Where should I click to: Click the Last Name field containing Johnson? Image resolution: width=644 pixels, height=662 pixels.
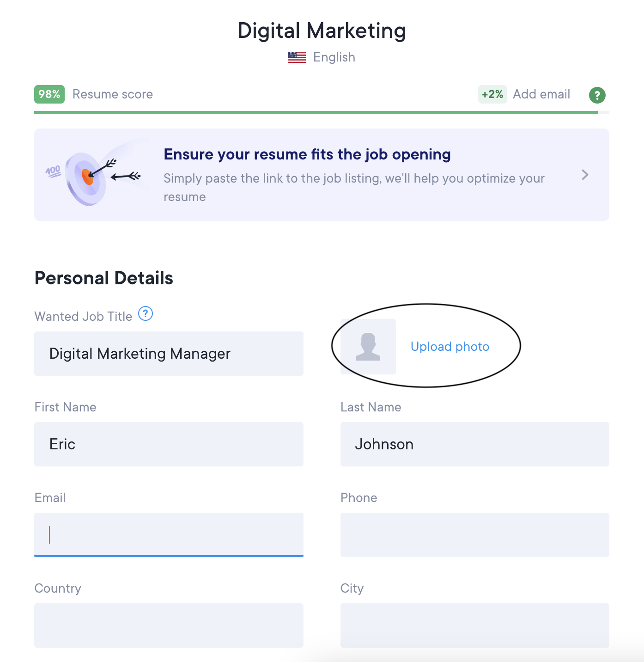pyautogui.click(x=474, y=444)
